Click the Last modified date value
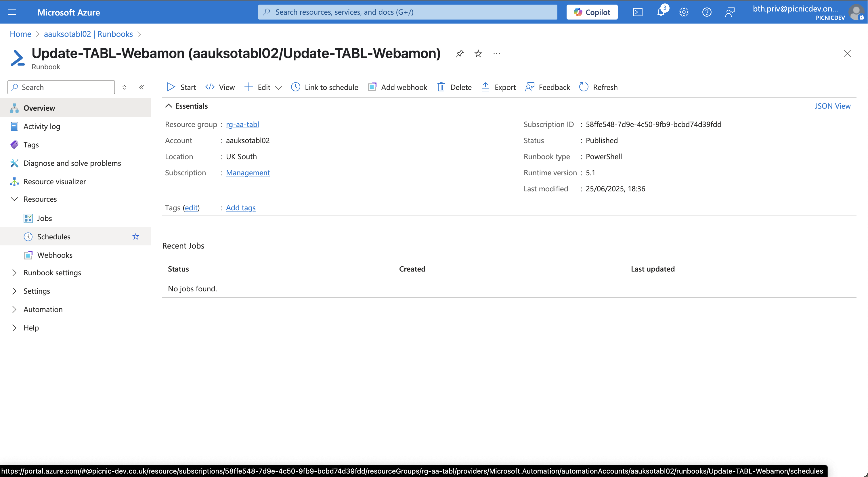 (x=615, y=189)
